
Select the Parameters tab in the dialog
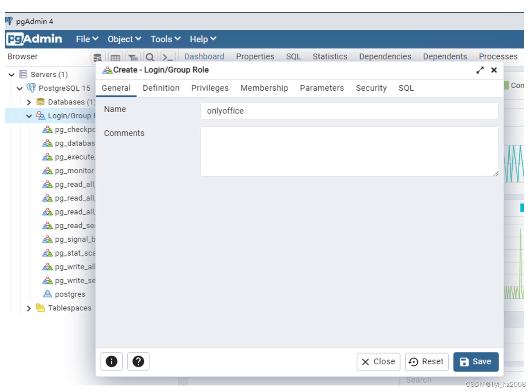(322, 88)
